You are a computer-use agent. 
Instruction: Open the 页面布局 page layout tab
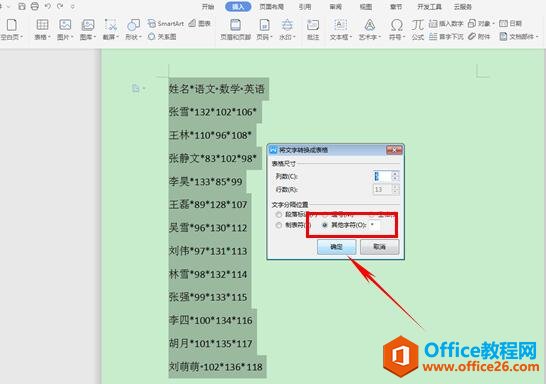pos(272,7)
